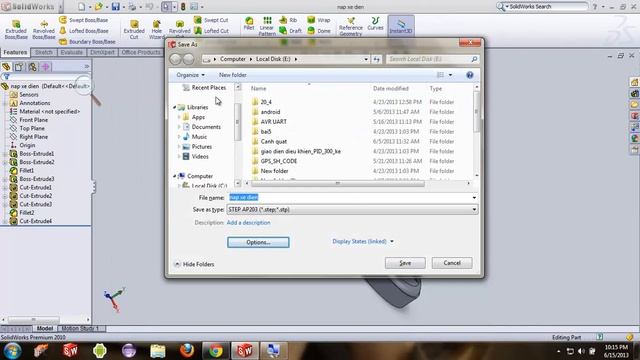Select the Wrap feature
Image resolution: width=640 pixels, height=360 pixels.
[x=318, y=20]
